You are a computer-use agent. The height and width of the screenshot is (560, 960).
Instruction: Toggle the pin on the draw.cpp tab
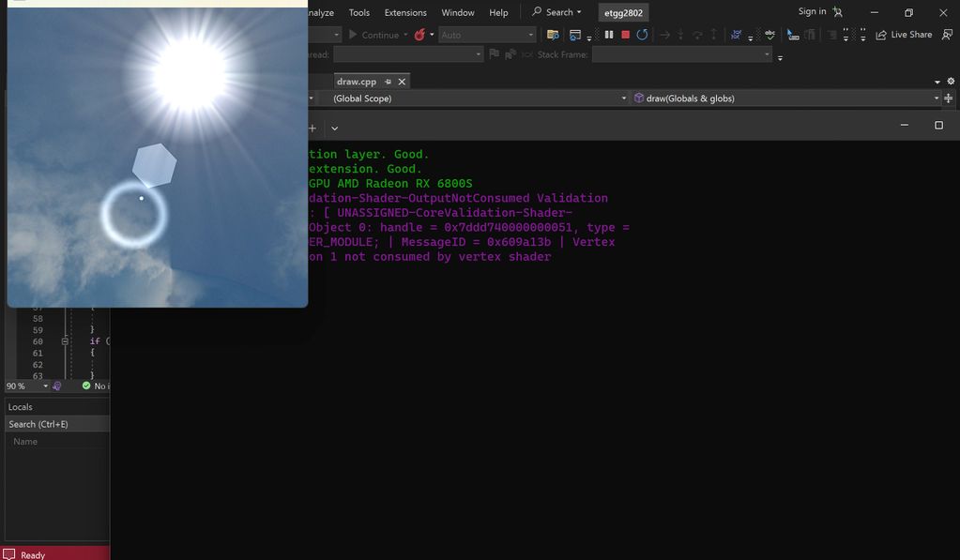click(388, 82)
